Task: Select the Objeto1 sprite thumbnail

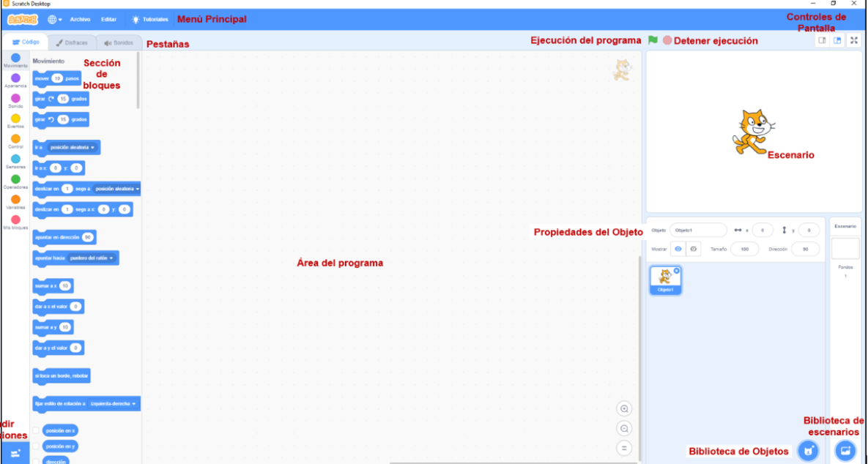Action: coord(665,280)
